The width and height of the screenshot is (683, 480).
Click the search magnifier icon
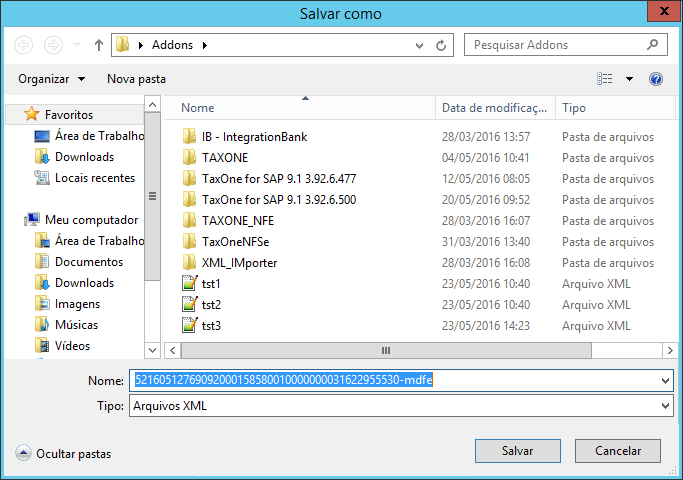coord(653,44)
